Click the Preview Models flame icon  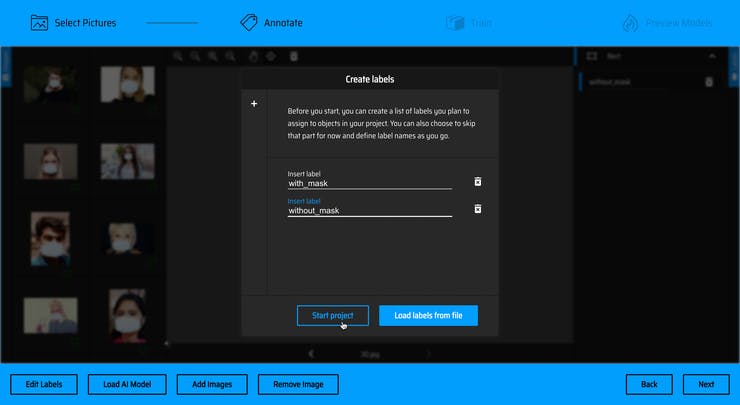[x=630, y=22]
